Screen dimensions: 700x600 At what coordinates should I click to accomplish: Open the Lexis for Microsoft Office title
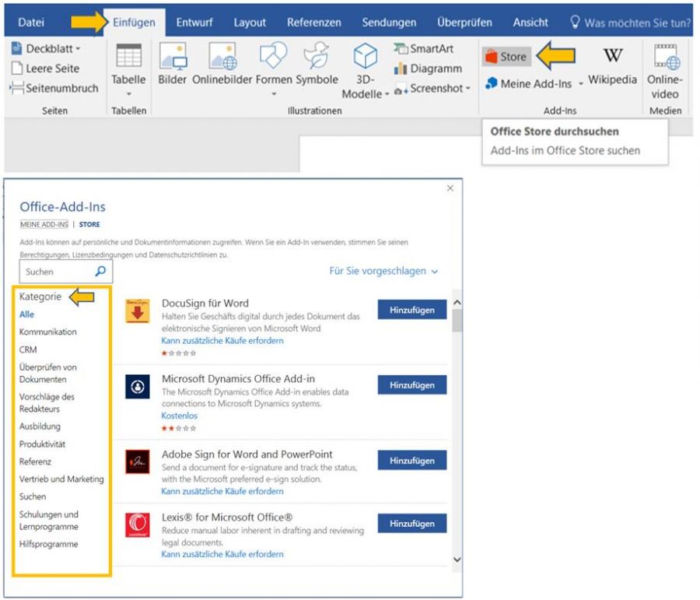tap(227, 517)
